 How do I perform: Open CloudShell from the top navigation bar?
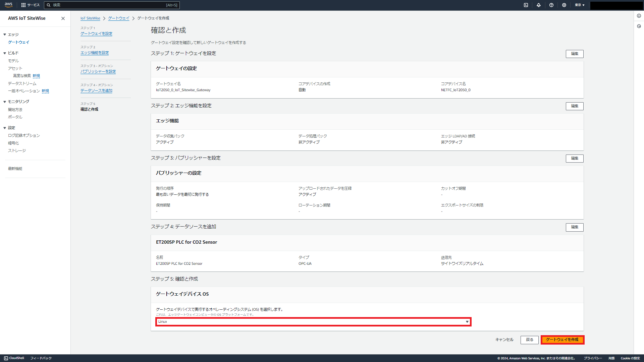coord(526,5)
